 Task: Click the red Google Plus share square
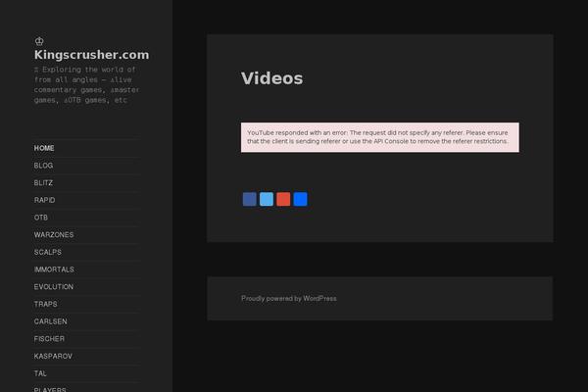[283, 199]
